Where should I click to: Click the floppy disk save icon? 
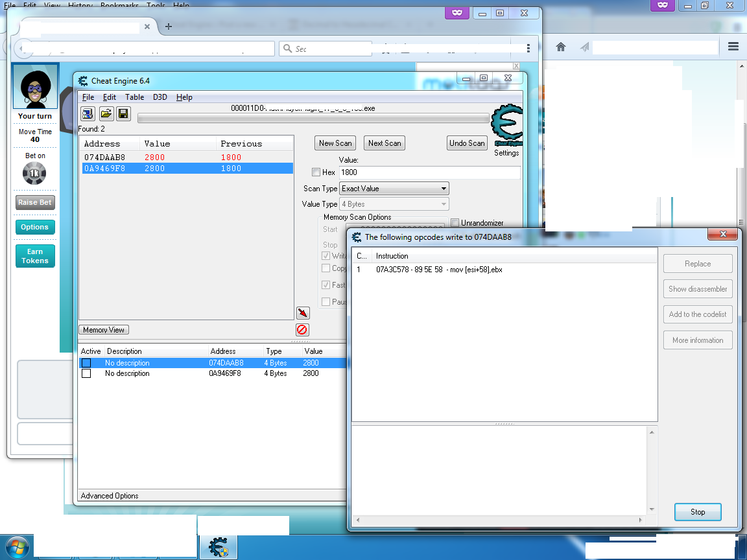point(123,114)
